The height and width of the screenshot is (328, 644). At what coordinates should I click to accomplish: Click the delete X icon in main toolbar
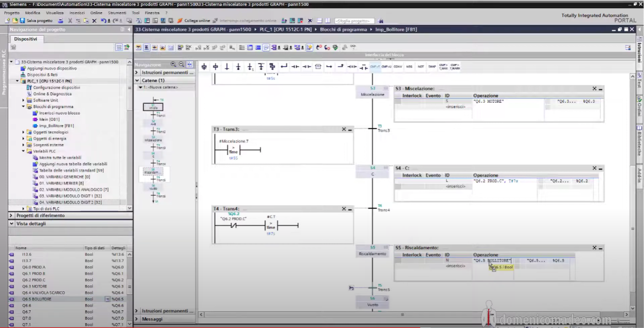pyautogui.click(x=94, y=21)
